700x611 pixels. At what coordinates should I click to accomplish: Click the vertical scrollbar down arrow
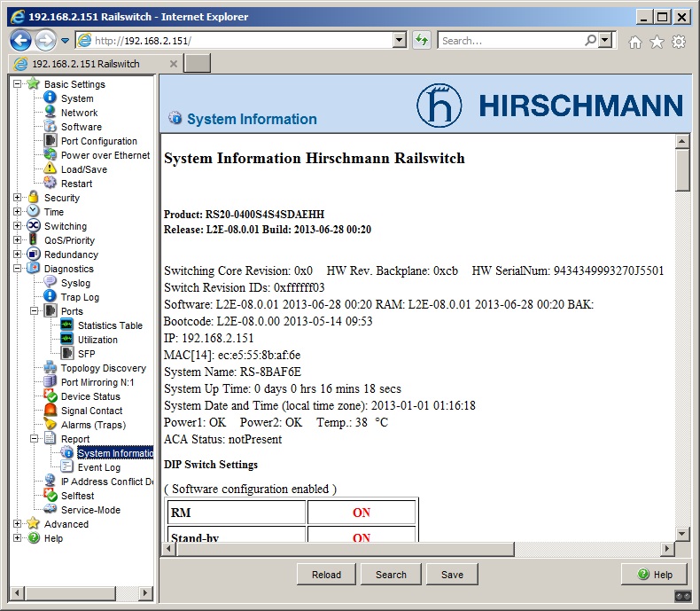(682, 533)
